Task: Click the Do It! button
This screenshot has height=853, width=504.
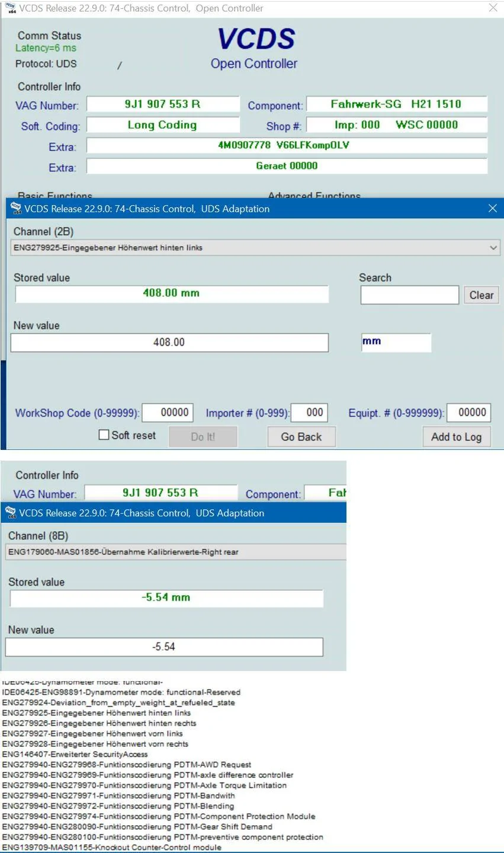Action: (x=203, y=437)
